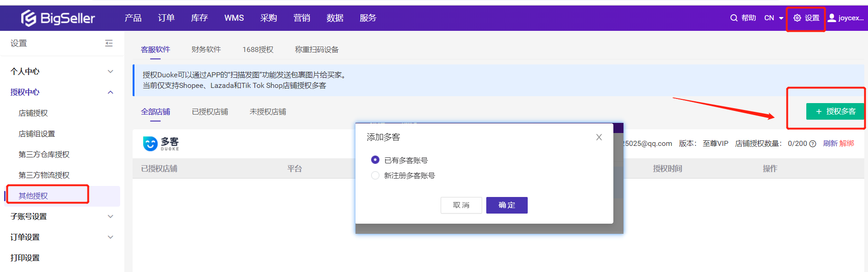This screenshot has height=272, width=868.
Task: Click the BigSeller logo
Action: click(x=58, y=18)
